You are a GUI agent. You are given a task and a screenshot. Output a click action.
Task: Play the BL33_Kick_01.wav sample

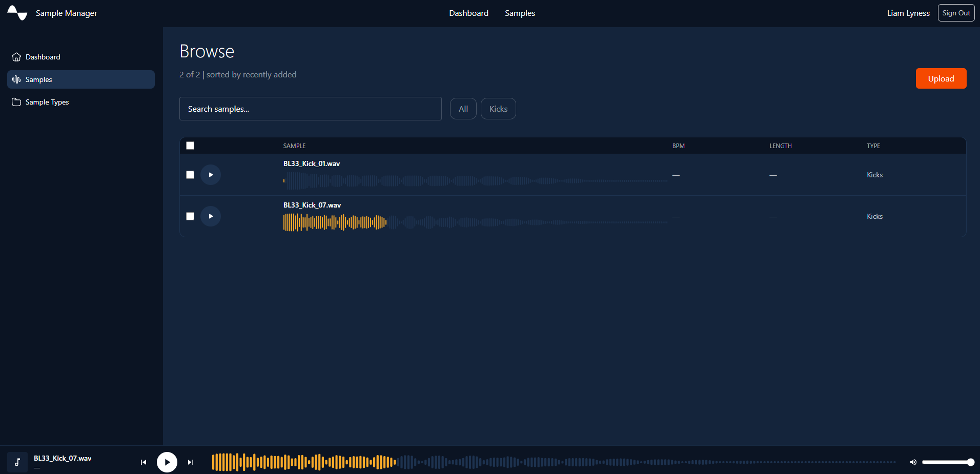pos(211,175)
